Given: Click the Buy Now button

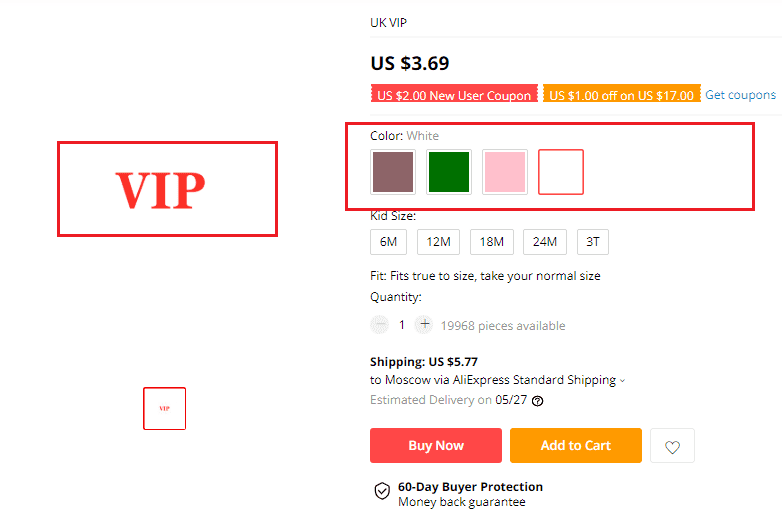Looking at the screenshot, I should [436, 446].
